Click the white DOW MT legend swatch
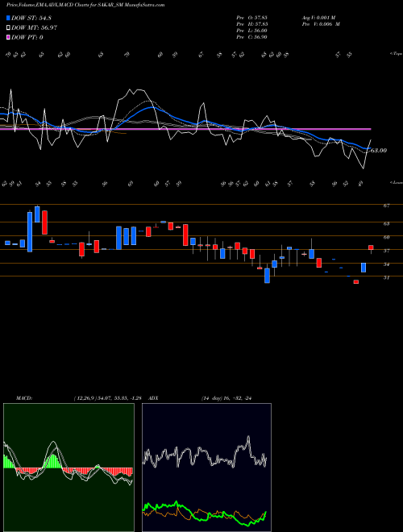Screen dimensions: 403x532 (x=8, y=27)
